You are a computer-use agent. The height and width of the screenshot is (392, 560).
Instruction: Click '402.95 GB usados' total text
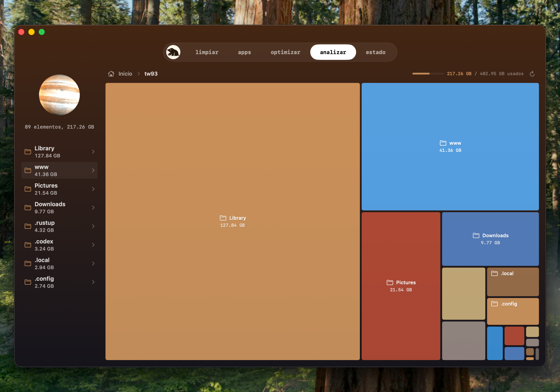(501, 73)
